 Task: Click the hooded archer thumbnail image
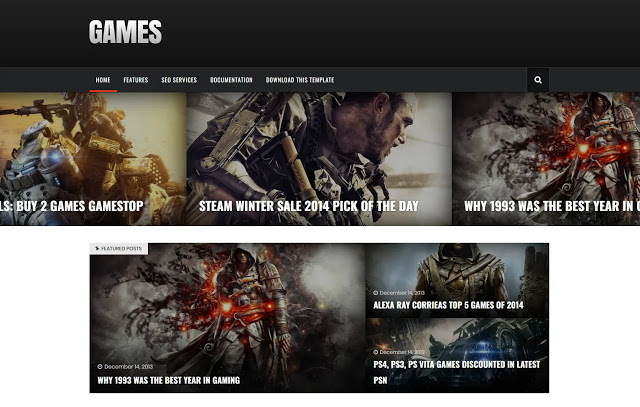point(457,280)
